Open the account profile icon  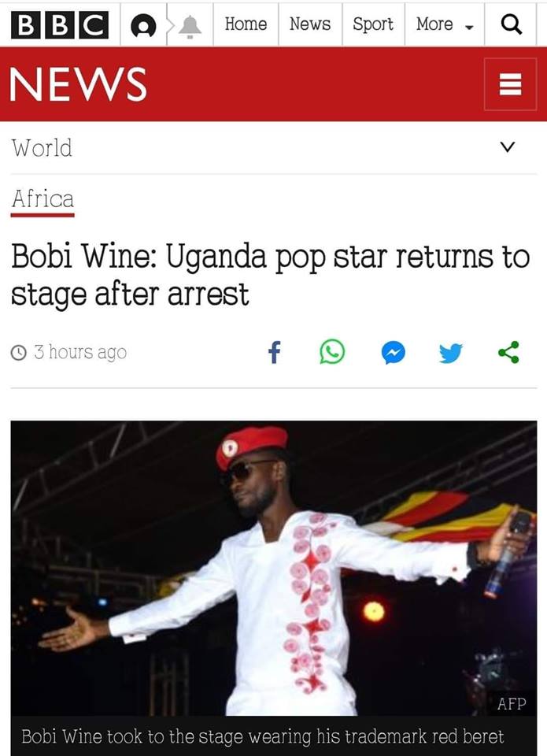tap(143, 25)
